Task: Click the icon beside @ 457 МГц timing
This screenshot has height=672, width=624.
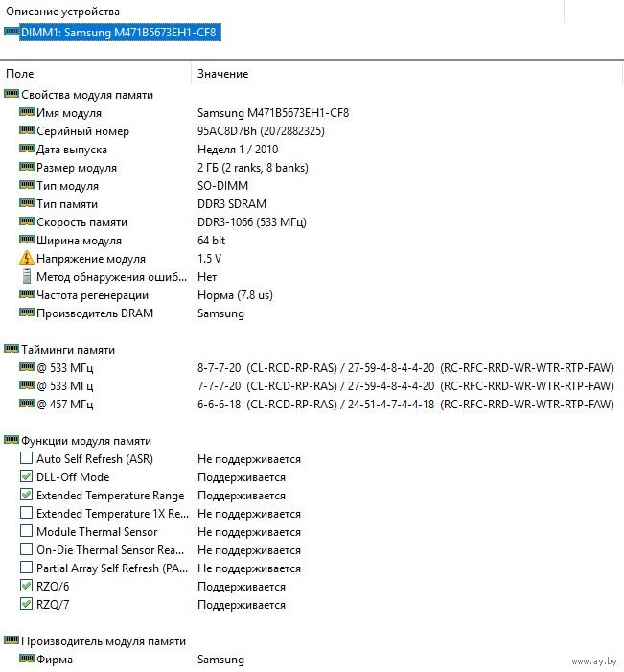Action: pos(27,405)
